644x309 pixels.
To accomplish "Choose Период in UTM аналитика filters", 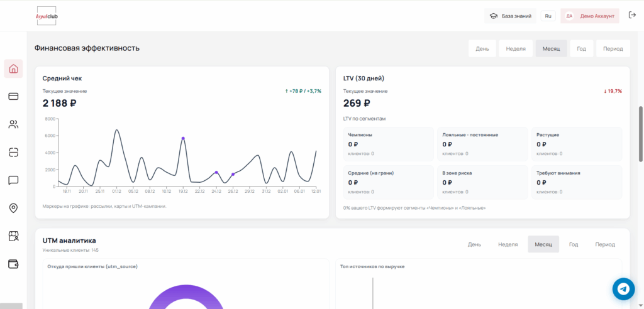I will coord(605,244).
